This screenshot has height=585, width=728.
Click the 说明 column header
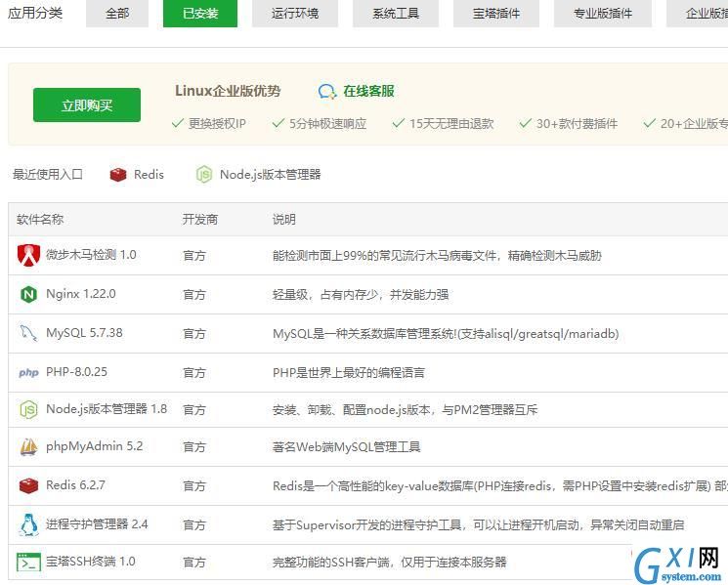click(x=284, y=220)
